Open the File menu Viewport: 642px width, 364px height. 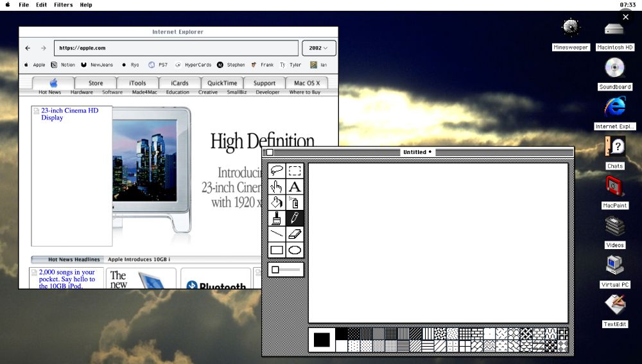[24, 4]
